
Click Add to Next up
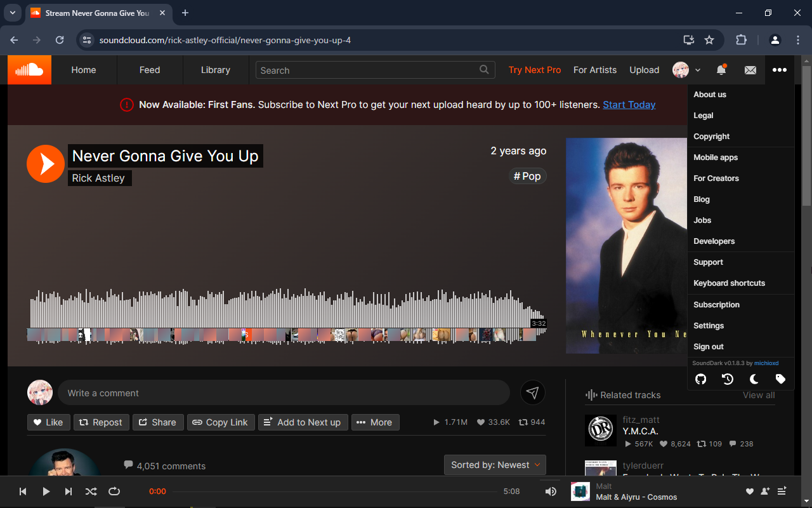pyautogui.click(x=303, y=422)
